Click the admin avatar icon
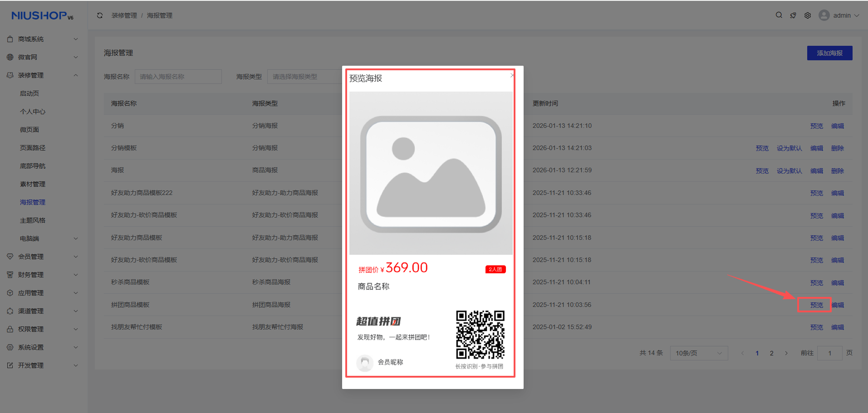 tap(824, 15)
